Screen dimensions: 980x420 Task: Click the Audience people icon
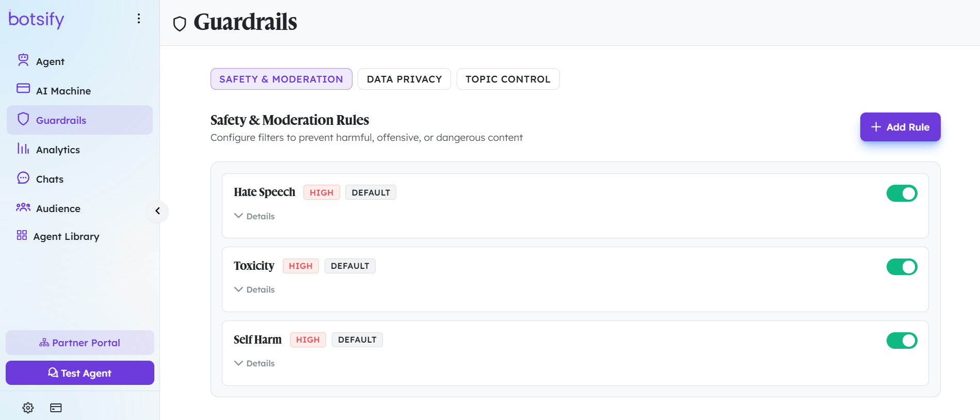(x=23, y=207)
